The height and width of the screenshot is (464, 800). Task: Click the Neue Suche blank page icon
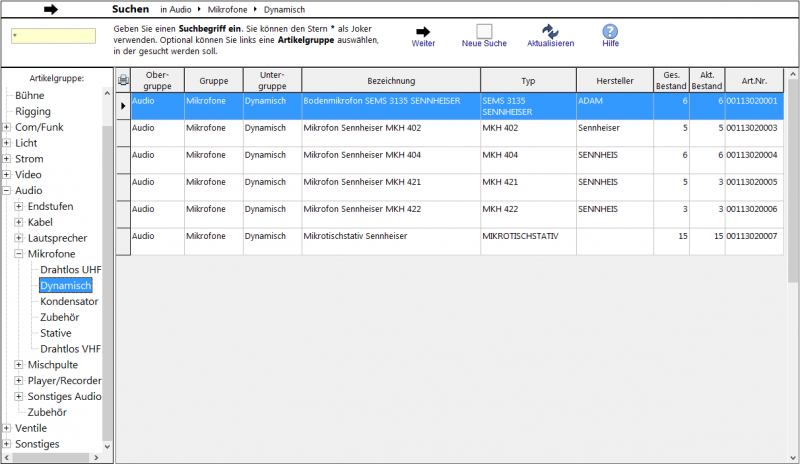click(x=484, y=32)
